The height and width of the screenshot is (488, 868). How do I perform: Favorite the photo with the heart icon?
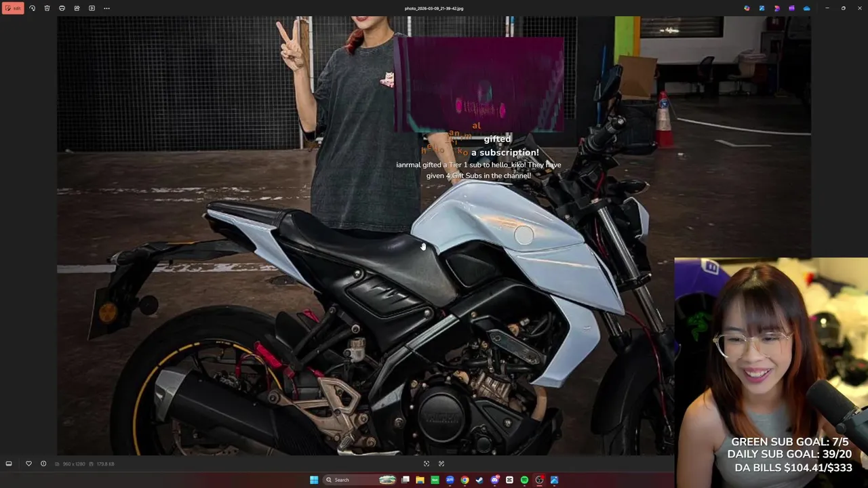(x=28, y=464)
